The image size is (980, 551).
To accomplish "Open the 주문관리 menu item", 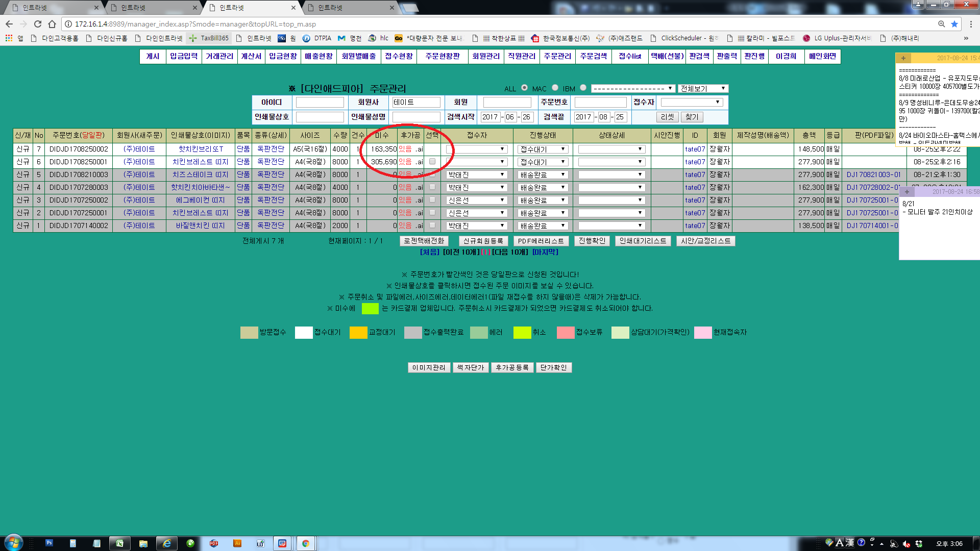I will (x=557, y=56).
